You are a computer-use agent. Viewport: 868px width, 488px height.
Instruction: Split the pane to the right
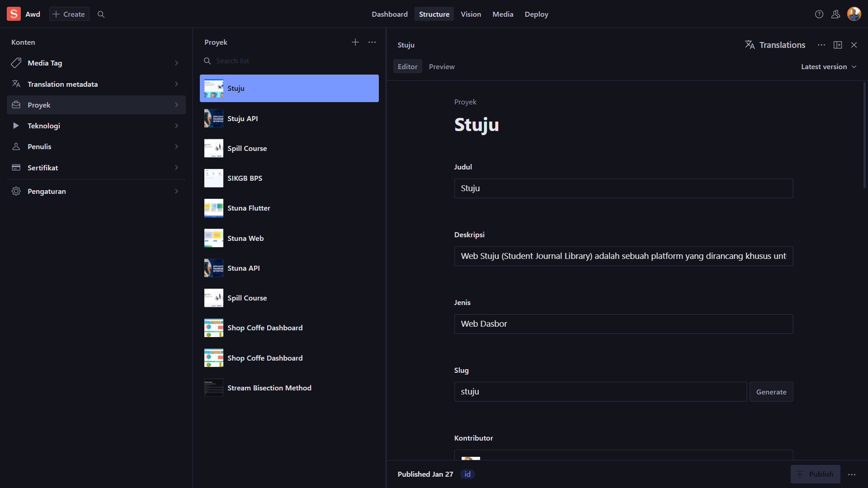coord(838,45)
